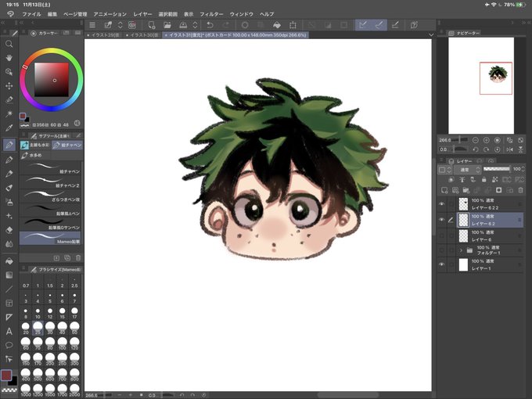
Task: Select the Zoom magnifier tool
Action: coord(9,44)
